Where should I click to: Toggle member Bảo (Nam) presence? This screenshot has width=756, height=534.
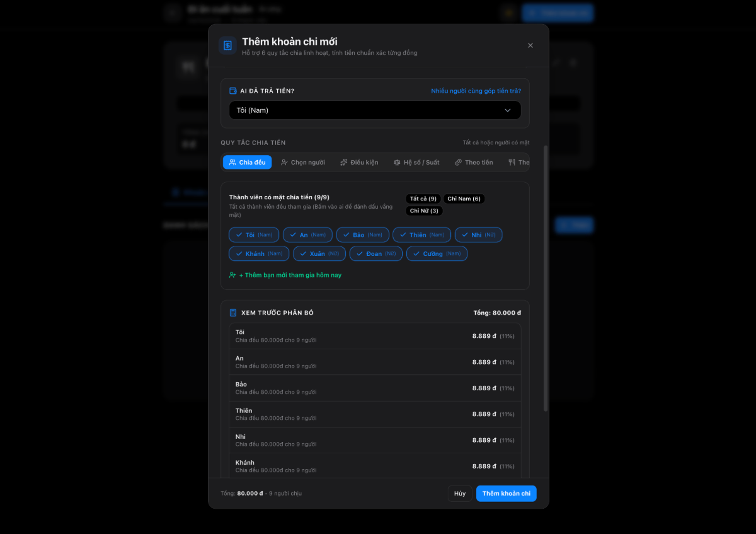point(362,235)
